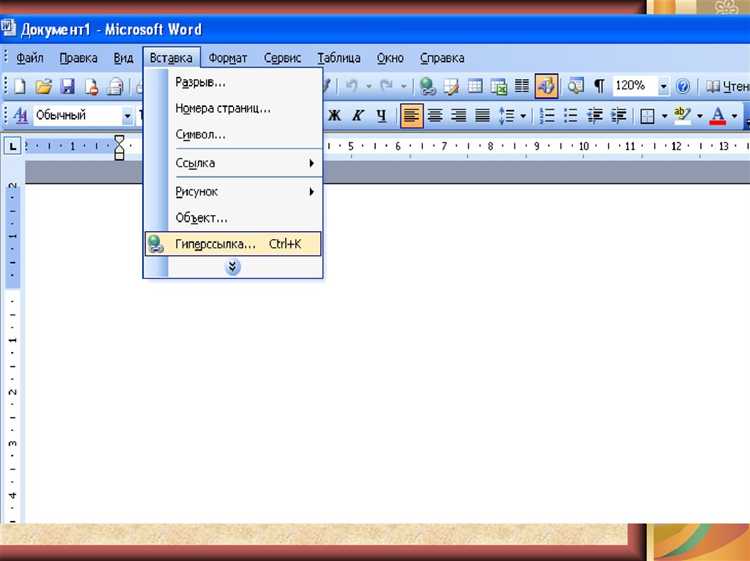
Task: Click the Columns icon
Action: tap(522, 86)
